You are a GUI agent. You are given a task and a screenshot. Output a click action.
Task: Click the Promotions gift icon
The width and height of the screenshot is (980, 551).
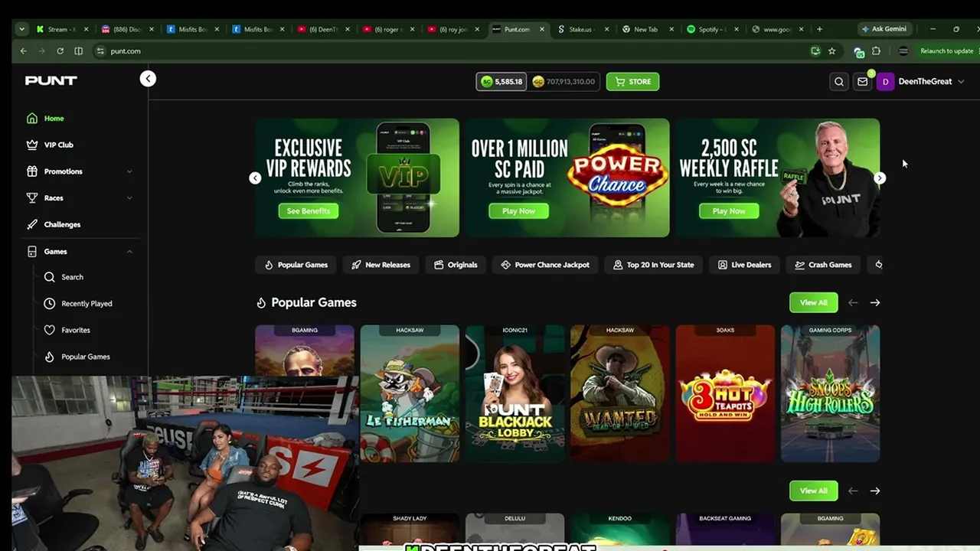(32, 171)
